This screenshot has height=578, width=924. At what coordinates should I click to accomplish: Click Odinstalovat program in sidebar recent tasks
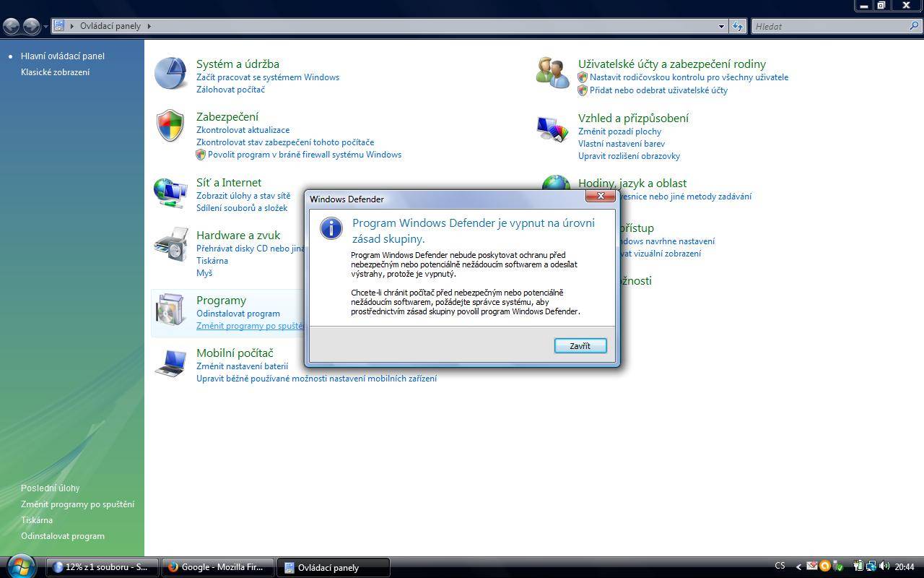tap(63, 536)
